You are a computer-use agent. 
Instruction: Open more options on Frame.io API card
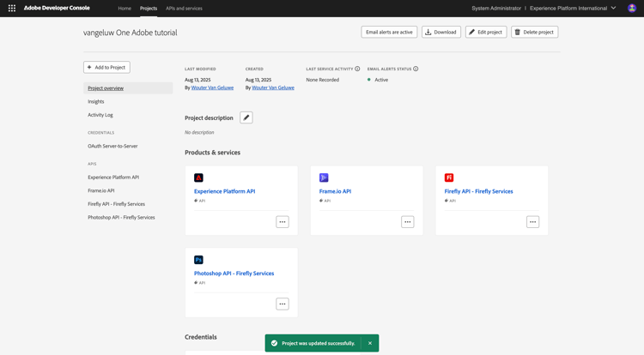(x=407, y=222)
